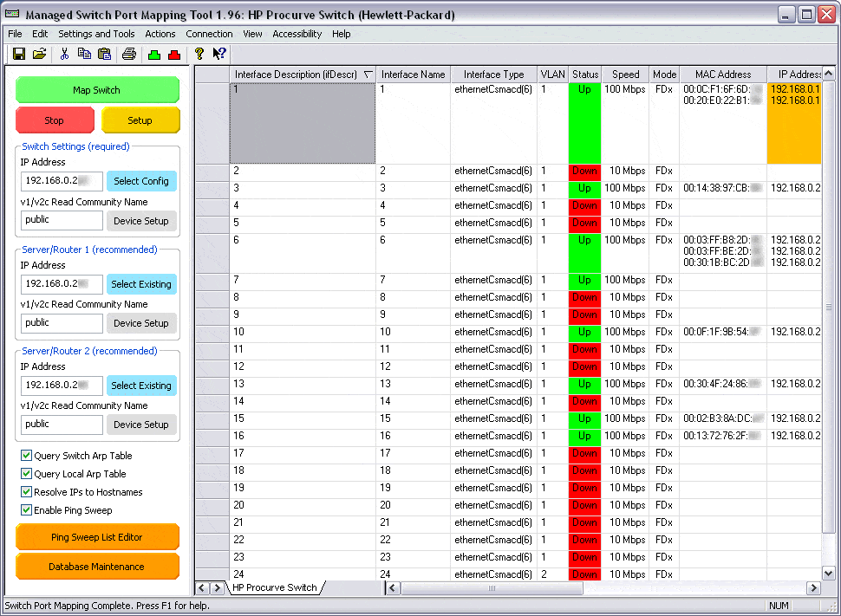
Task: Open the Connection menu
Action: pos(209,34)
